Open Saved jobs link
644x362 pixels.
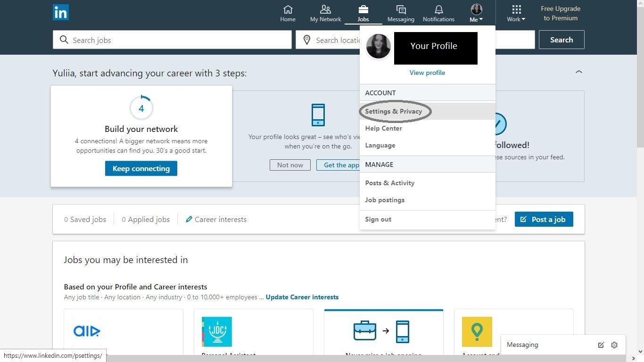coord(85,219)
